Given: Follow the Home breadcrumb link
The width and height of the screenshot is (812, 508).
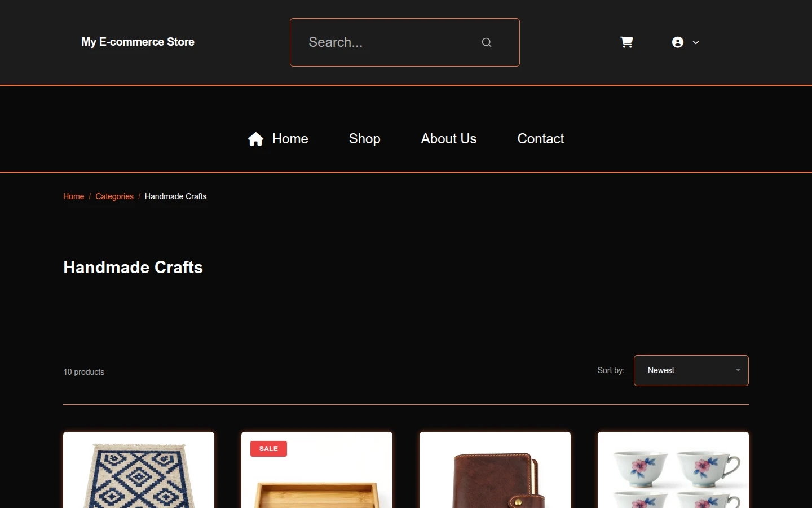Looking at the screenshot, I should (x=74, y=196).
